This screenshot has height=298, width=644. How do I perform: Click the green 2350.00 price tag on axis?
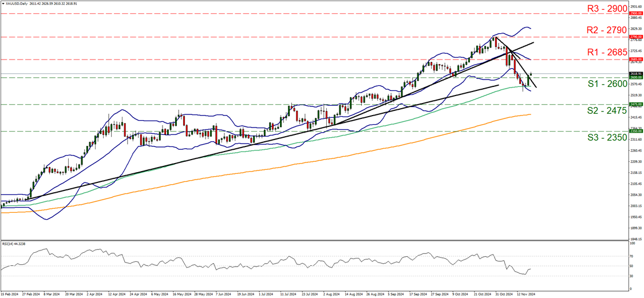[x=635, y=131]
